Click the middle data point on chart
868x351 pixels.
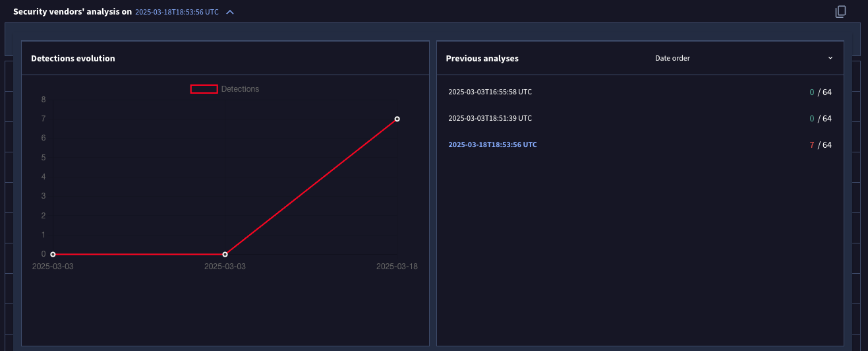[x=225, y=254]
